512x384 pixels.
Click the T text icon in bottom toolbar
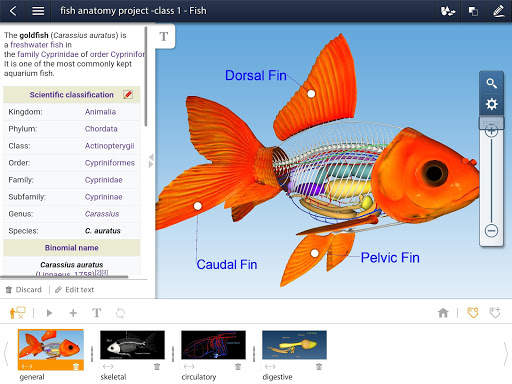(x=97, y=313)
